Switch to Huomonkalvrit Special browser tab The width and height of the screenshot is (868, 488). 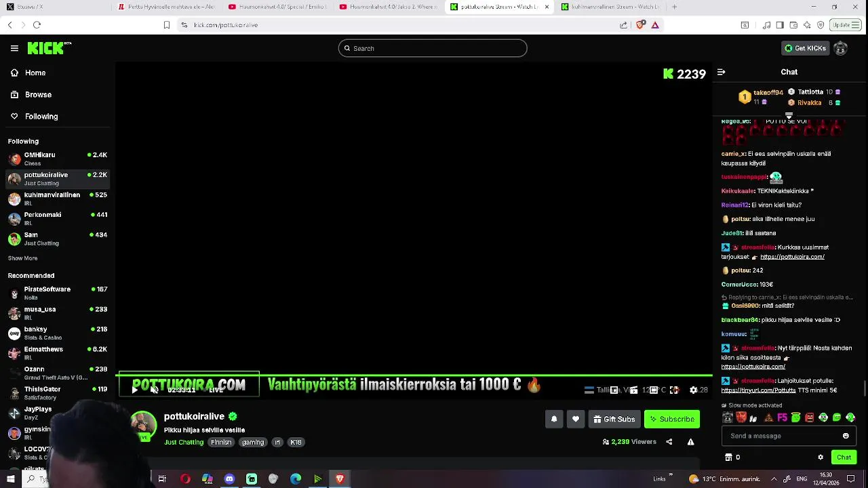277,7
